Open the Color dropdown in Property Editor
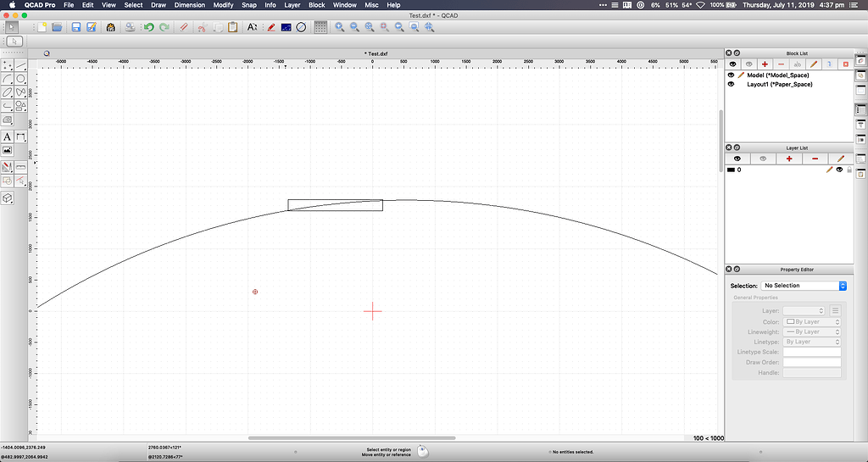The height and width of the screenshot is (462, 868). [812, 322]
